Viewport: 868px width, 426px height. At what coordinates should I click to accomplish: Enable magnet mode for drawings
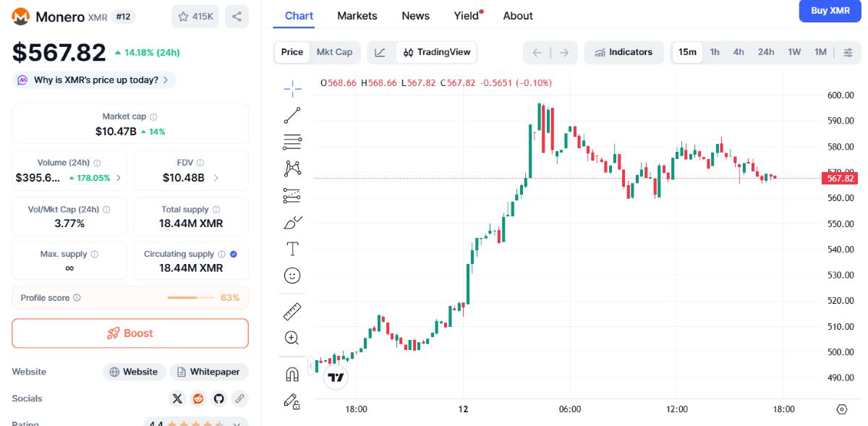coord(292,372)
